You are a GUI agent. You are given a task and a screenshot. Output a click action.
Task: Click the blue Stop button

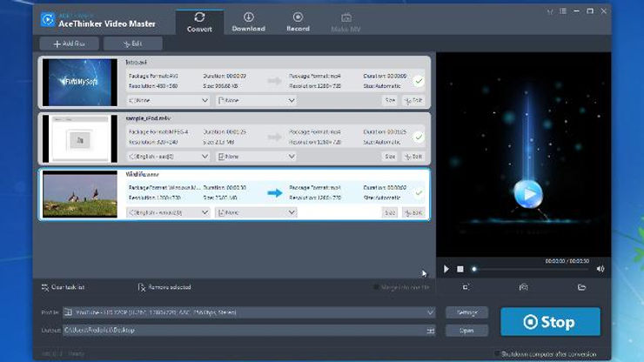[550, 322]
